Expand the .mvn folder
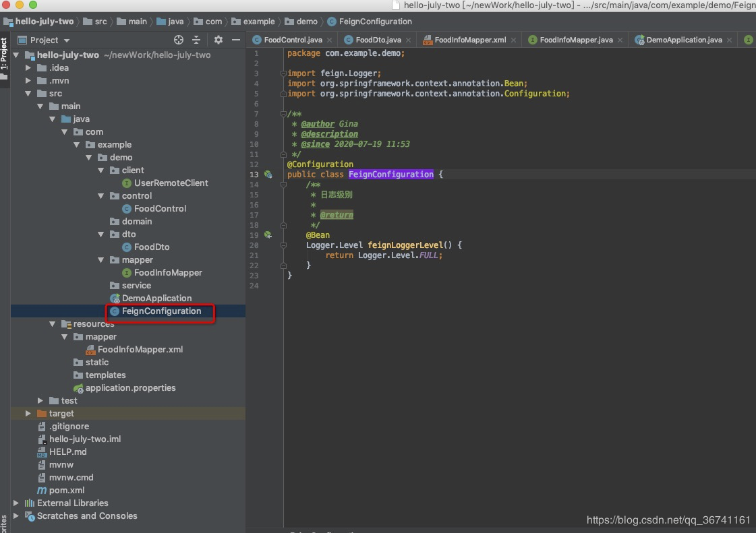This screenshot has height=533, width=756. [28, 80]
